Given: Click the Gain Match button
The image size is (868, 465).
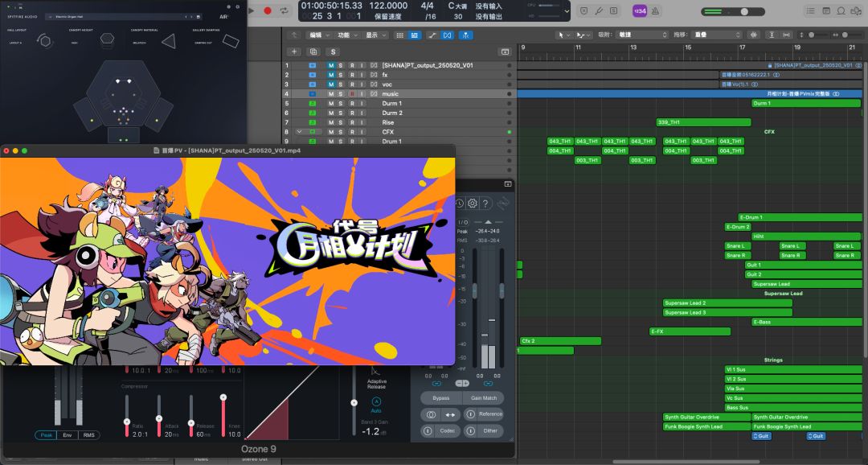Looking at the screenshot, I should 484,398.
